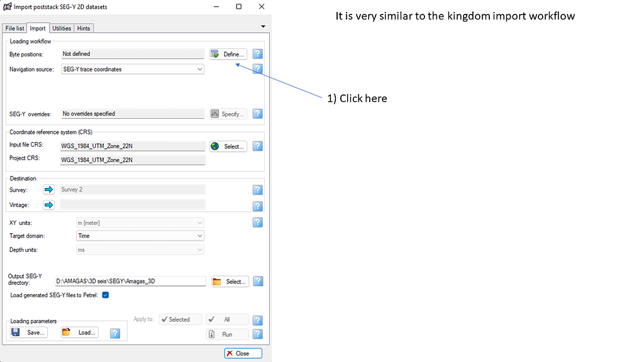
Task: Open help icon beside Navigation source
Action: tap(257, 69)
